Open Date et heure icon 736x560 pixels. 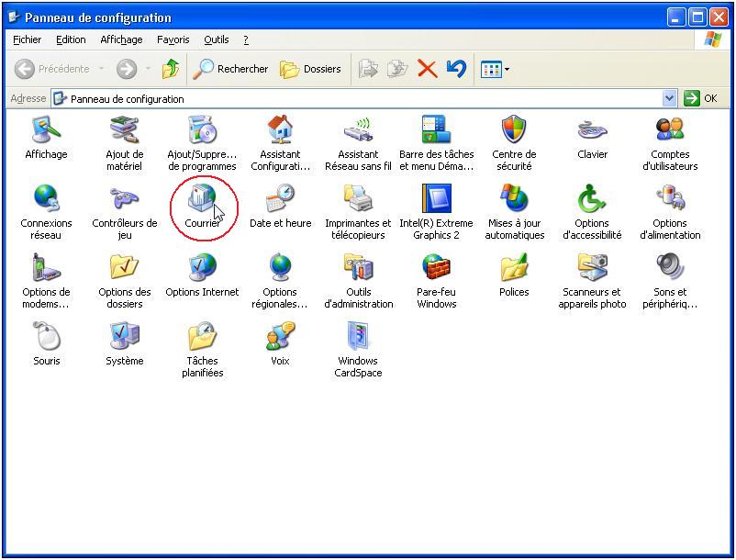(x=280, y=198)
